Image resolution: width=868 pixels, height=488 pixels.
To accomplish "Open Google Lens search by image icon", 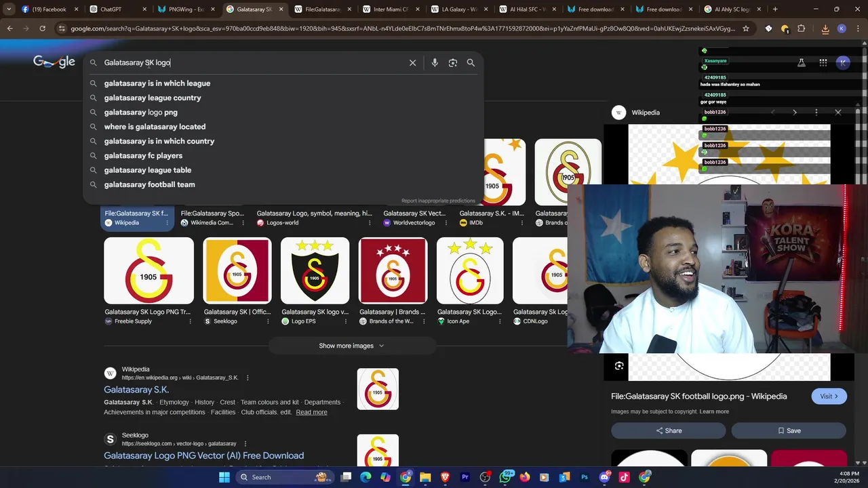I will click(453, 62).
